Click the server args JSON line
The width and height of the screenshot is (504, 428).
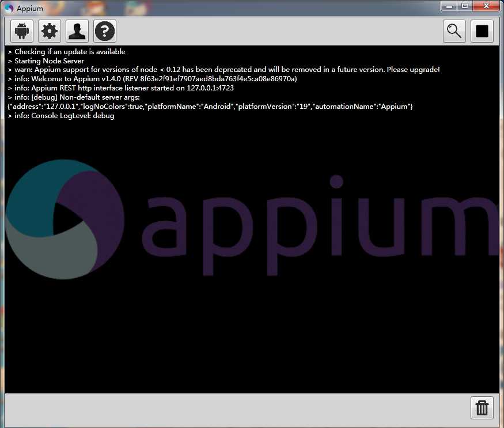point(210,107)
